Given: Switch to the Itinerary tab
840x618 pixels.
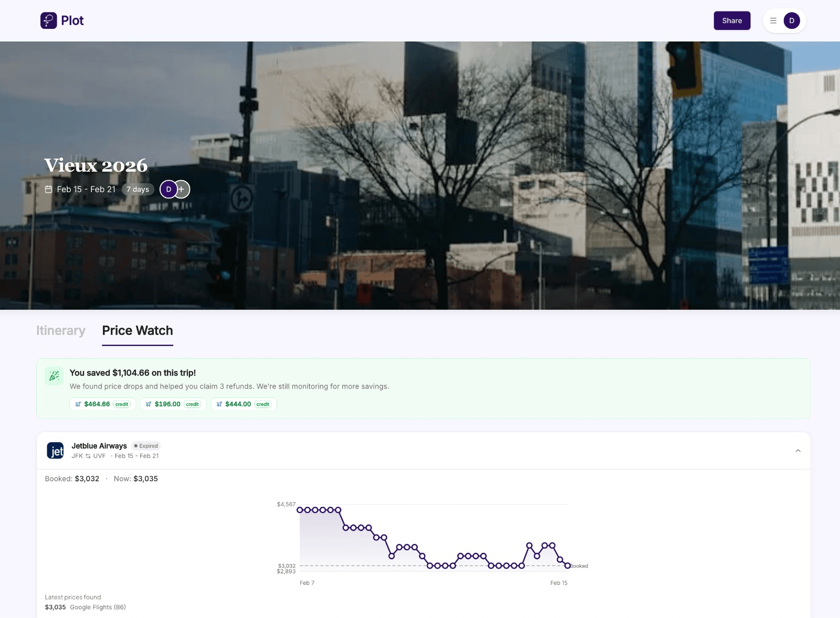Looking at the screenshot, I should click(x=61, y=331).
